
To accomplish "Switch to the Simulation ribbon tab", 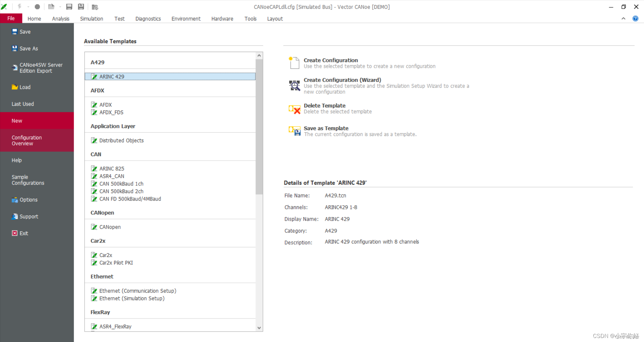I will (x=91, y=19).
